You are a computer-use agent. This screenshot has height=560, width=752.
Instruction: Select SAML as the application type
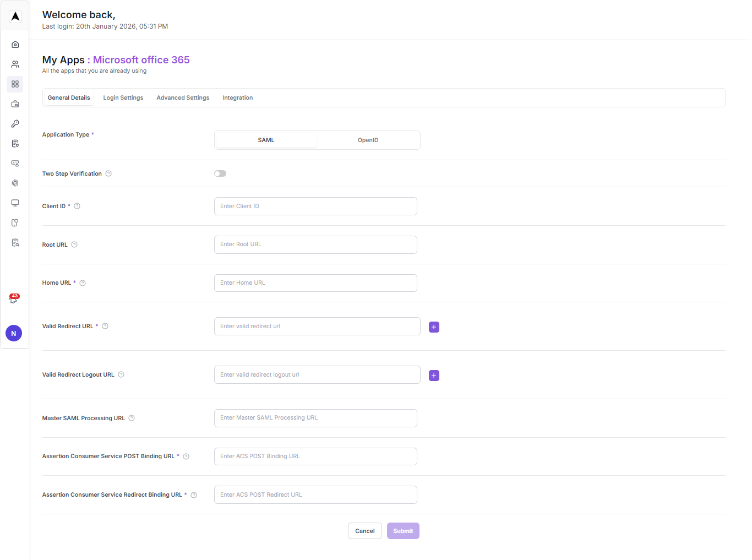pos(266,140)
